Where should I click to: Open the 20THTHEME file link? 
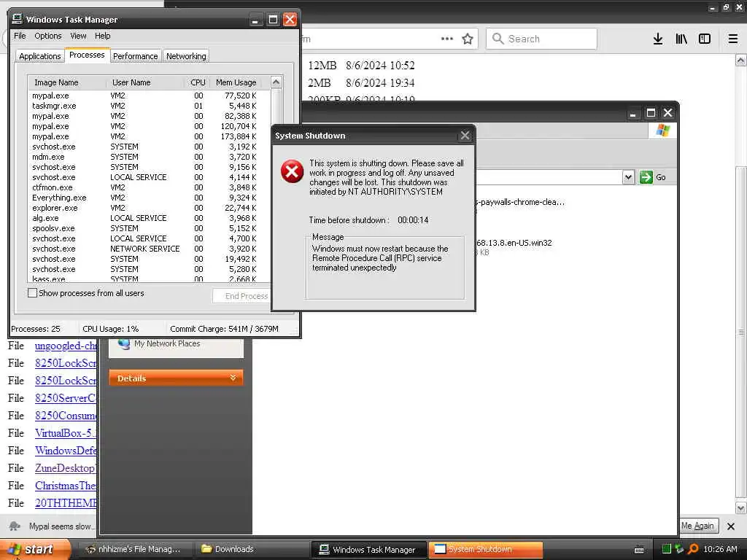click(65, 503)
